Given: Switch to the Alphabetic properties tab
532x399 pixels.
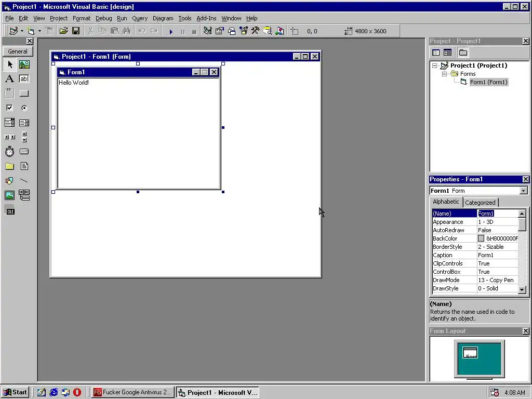Looking at the screenshot, I should (x=446, y=202).
